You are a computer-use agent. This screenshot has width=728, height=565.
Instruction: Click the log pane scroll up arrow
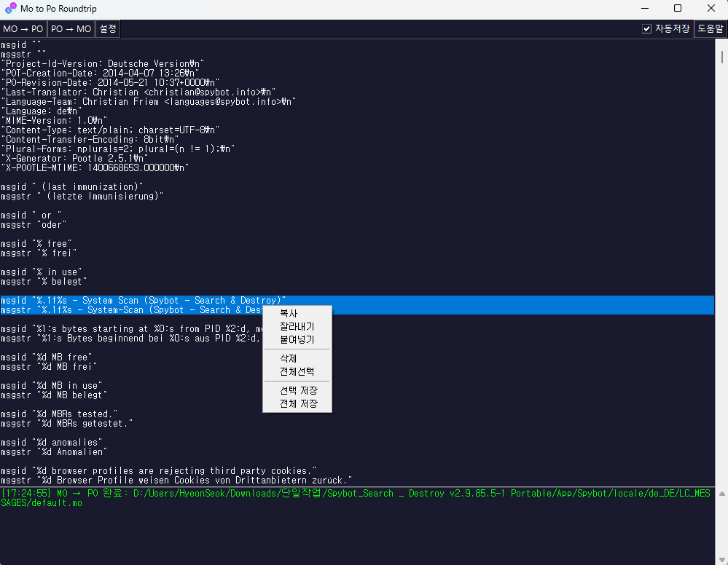click(721, 494)
